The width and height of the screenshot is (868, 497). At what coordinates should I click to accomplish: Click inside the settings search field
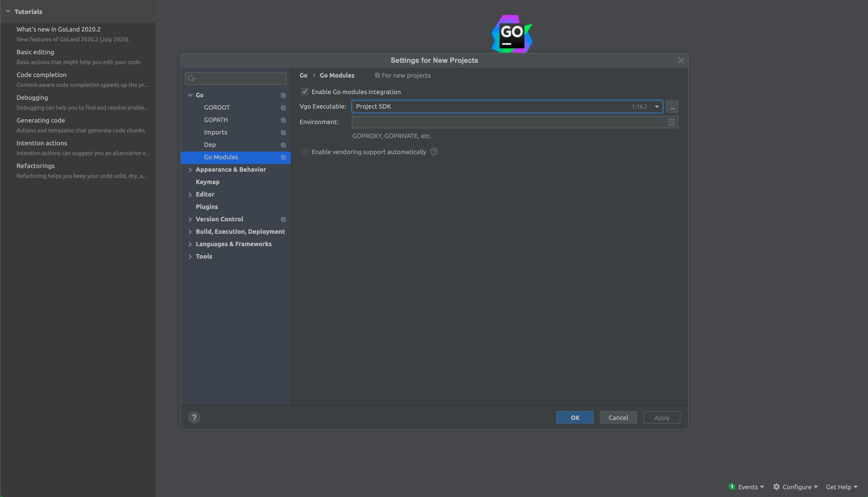(x=236, y=79)
